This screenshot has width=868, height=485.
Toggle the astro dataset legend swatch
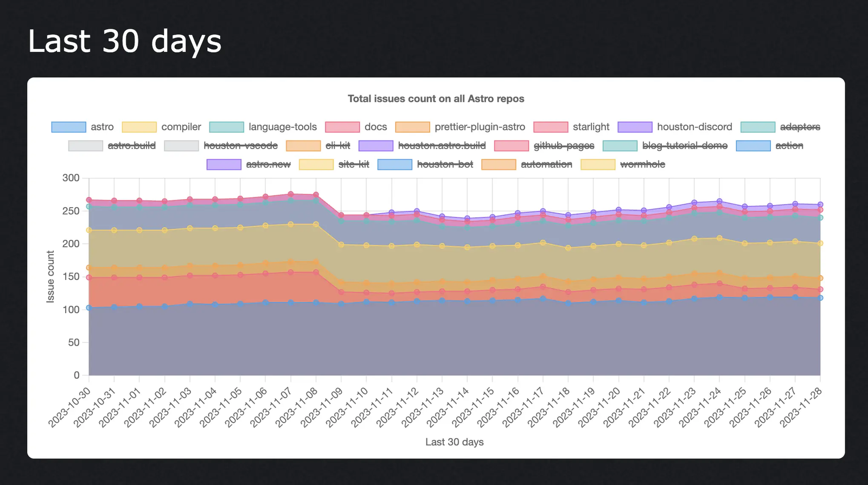pos(69,127)
